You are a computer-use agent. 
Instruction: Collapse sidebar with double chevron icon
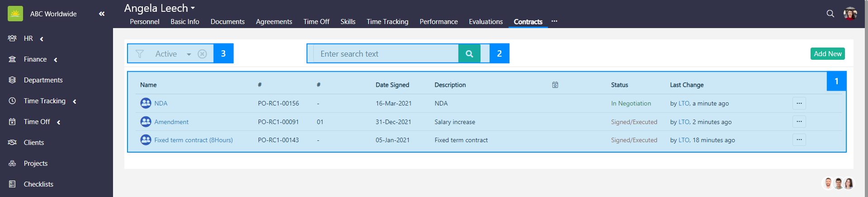click(x=102, y=14)
